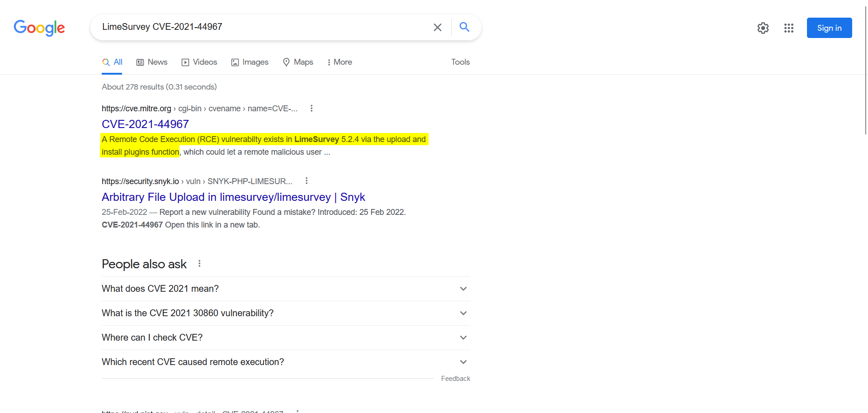The image size is (868, 413).
Task: Open the CVE-2021-44967 result link
Action: point(145,124)
